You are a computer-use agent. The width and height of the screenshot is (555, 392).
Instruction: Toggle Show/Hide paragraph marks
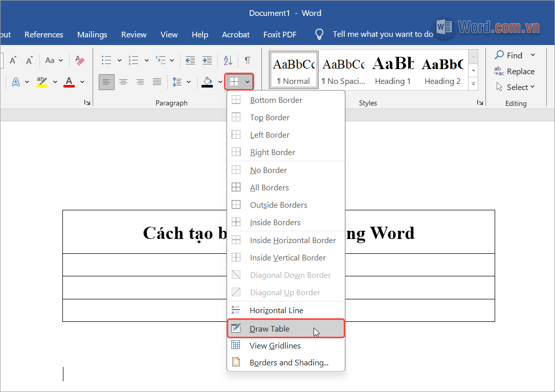click(248, 60)
